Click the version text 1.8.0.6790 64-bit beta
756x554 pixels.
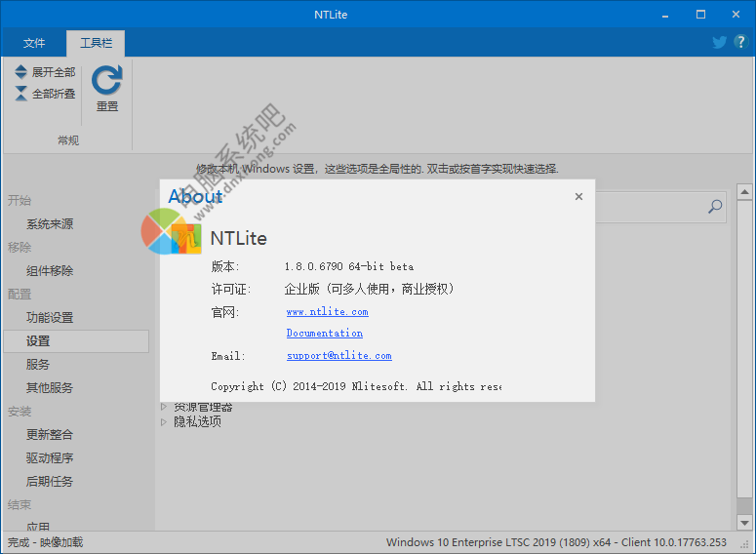(348, 266)
